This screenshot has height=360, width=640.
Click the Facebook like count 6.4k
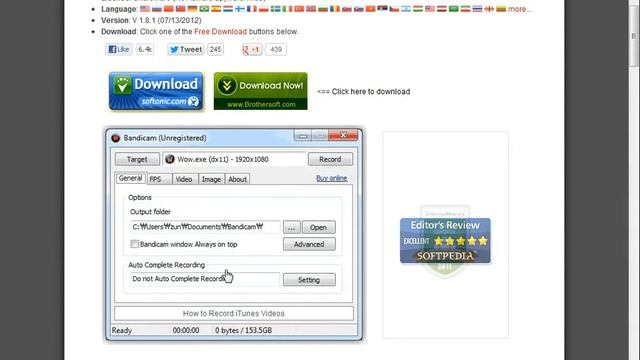[x=145, y=49]
